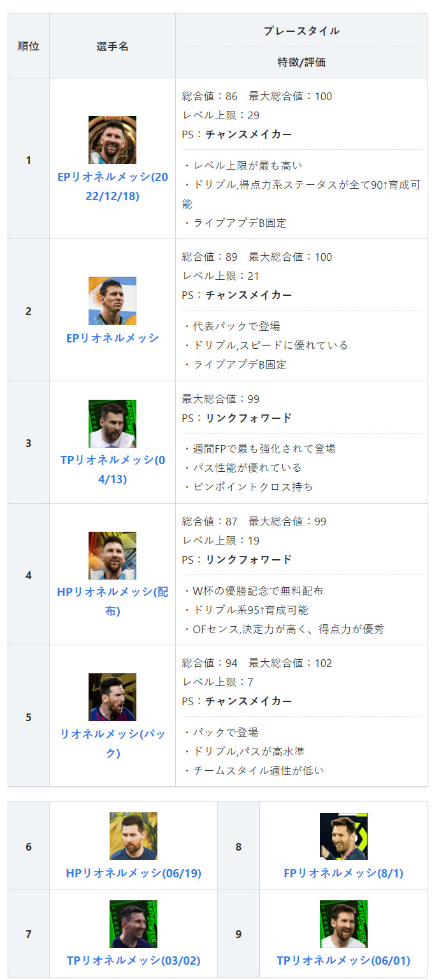The width and height of the screenshot is (432, 980).
Task: Click the 順位 column header
Action: [29, 46]
